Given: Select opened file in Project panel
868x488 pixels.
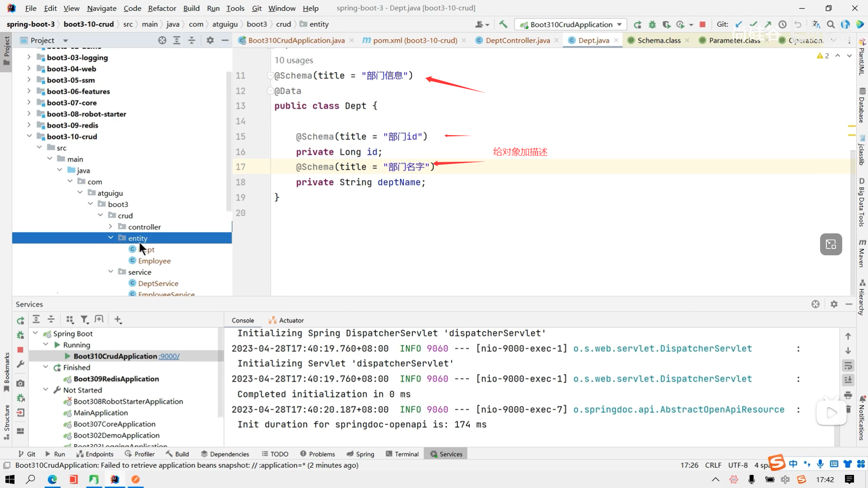Looking at the screenshot, I should [162, 40].
